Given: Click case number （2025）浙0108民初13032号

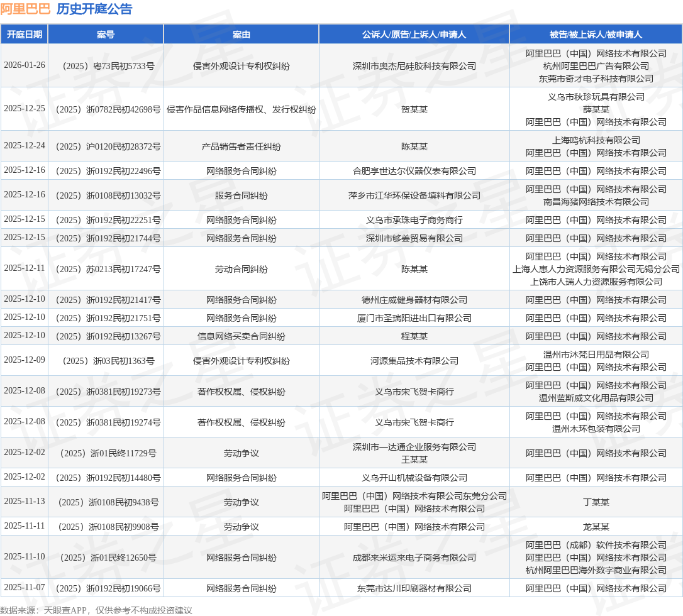Looking at the screenshot, I should pyautogui.click(x=106, y=196).
